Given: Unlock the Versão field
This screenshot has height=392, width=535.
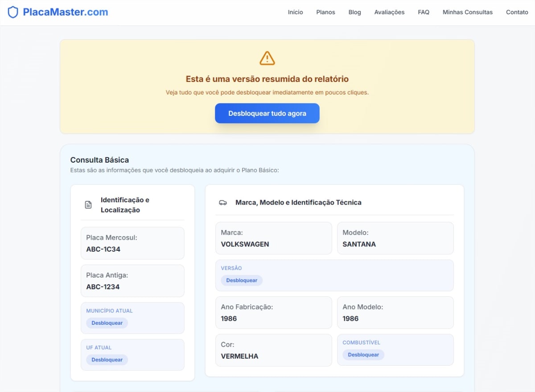Looking at the screenshot, I should click(x=242, y=280).
